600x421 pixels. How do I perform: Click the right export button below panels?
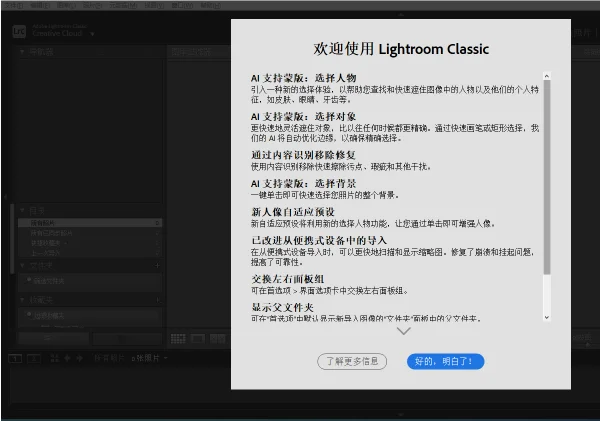tap(127, 338)
